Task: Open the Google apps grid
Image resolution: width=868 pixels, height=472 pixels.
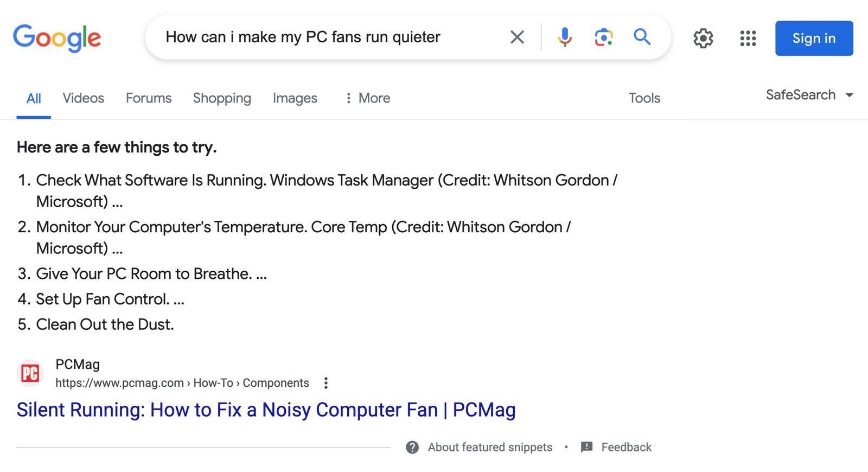Action: coord(748,38)
